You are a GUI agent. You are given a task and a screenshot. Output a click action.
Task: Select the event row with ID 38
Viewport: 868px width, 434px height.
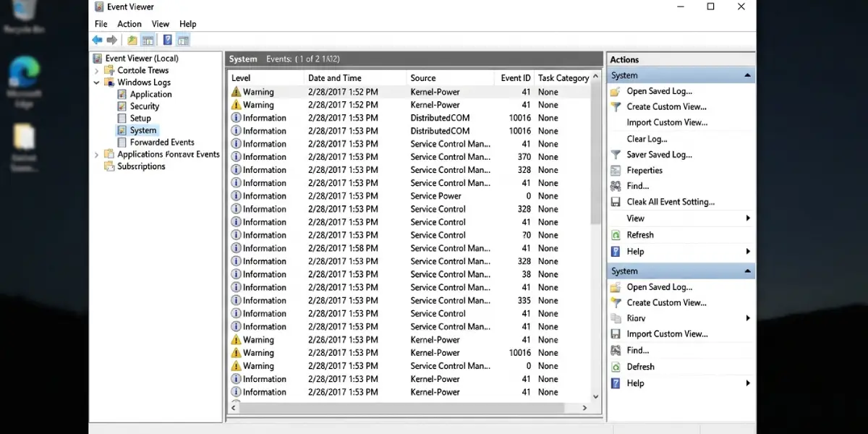[x=409, y=274]
